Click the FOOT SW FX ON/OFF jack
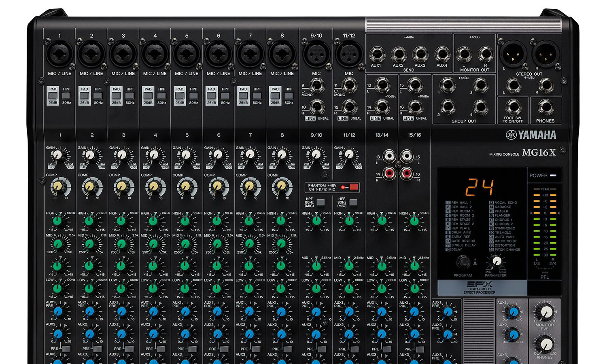Viewport: 607px width, 364px height. tap(513, 107)
